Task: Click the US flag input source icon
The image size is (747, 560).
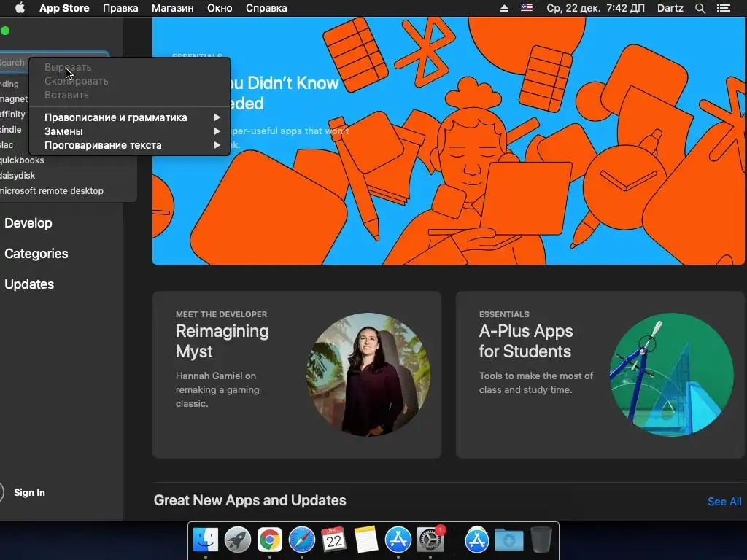Action: [x=527, y=8]
